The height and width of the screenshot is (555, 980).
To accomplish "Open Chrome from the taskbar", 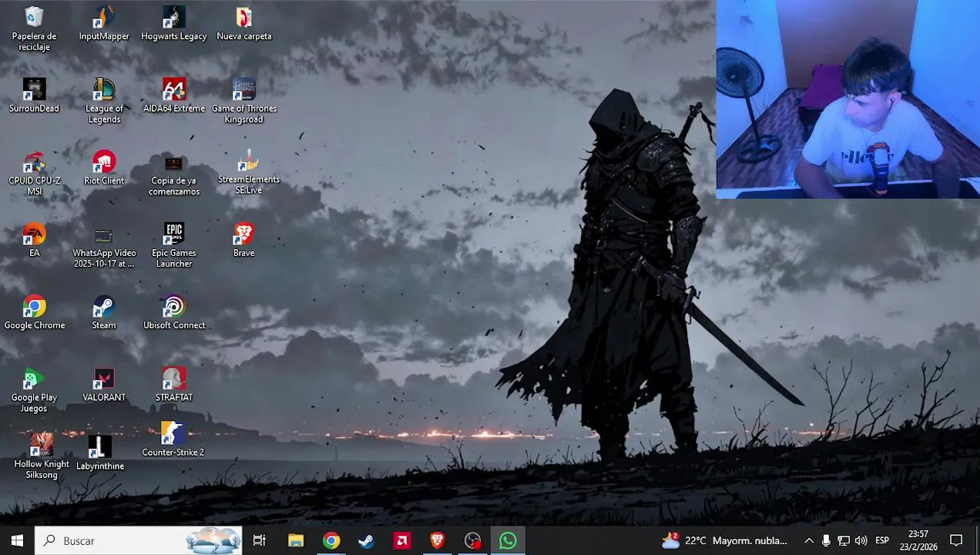I will (x=331, y=540).
